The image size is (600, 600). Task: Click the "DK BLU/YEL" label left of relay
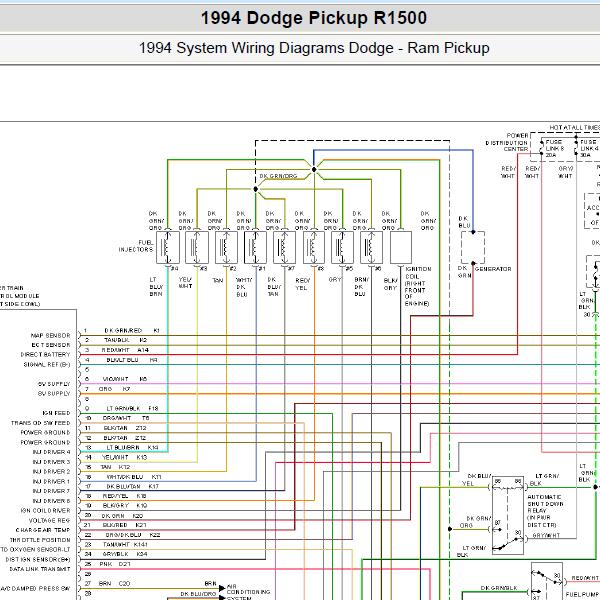click(479, 479)
